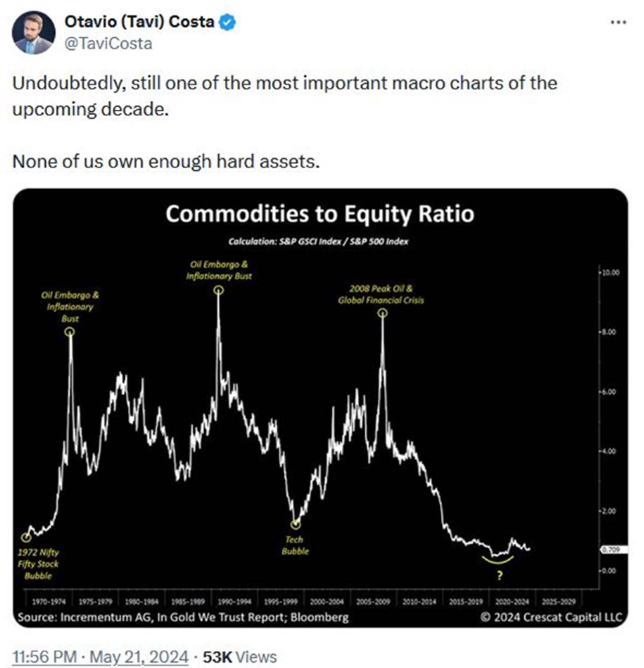Click the chart title text
Image resolution: width=644 pixels, height=668 pixels.
pos(320,213)
